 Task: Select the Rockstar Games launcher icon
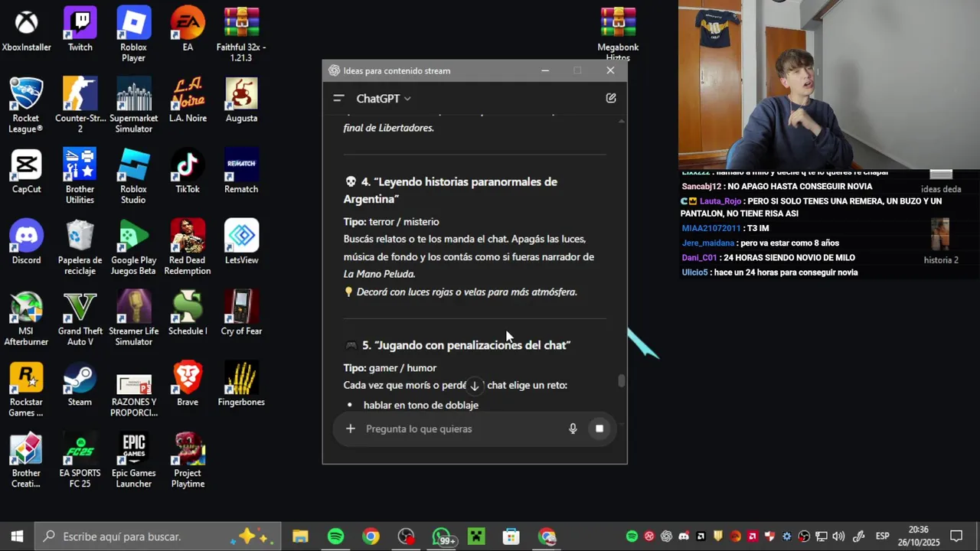[26, 390]
